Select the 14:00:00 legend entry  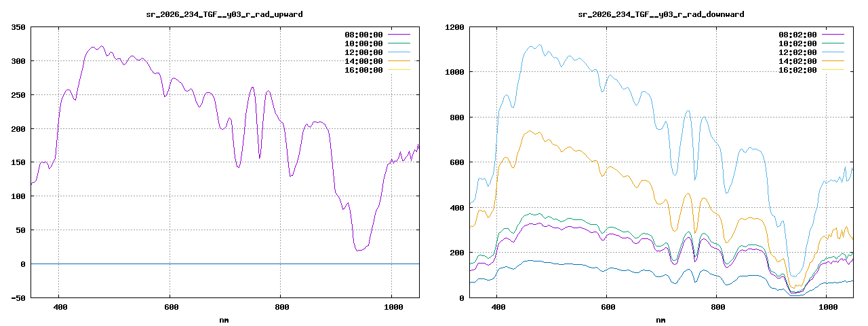point(363,60)
